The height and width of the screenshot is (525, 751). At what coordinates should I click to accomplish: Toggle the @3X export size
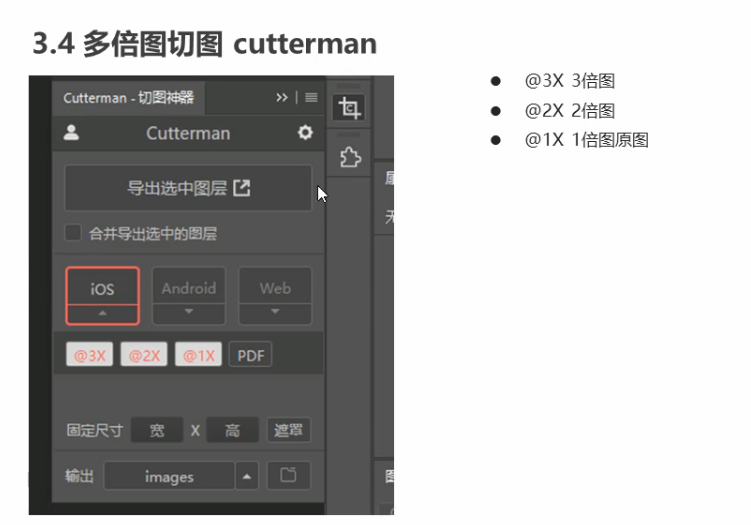pos(90,354)
